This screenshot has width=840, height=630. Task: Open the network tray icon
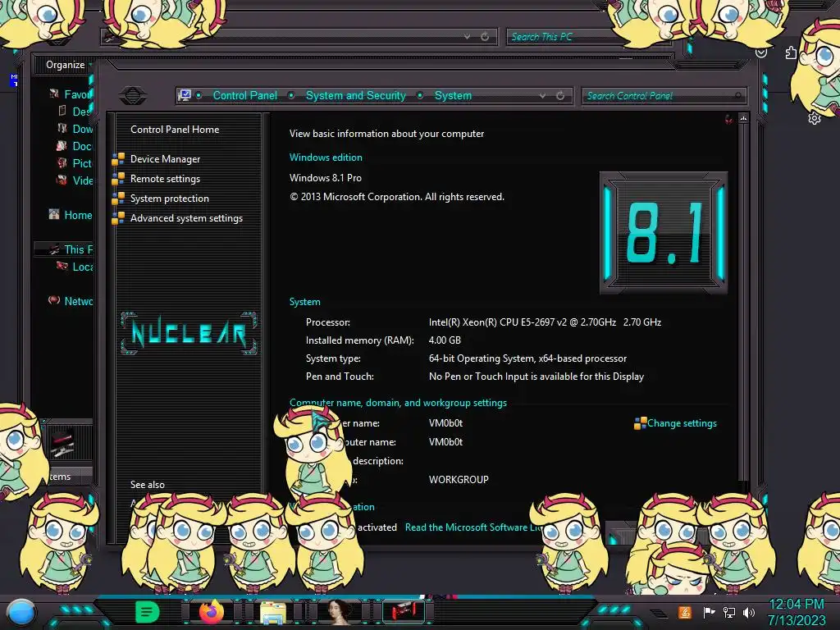tap(729, 612)
